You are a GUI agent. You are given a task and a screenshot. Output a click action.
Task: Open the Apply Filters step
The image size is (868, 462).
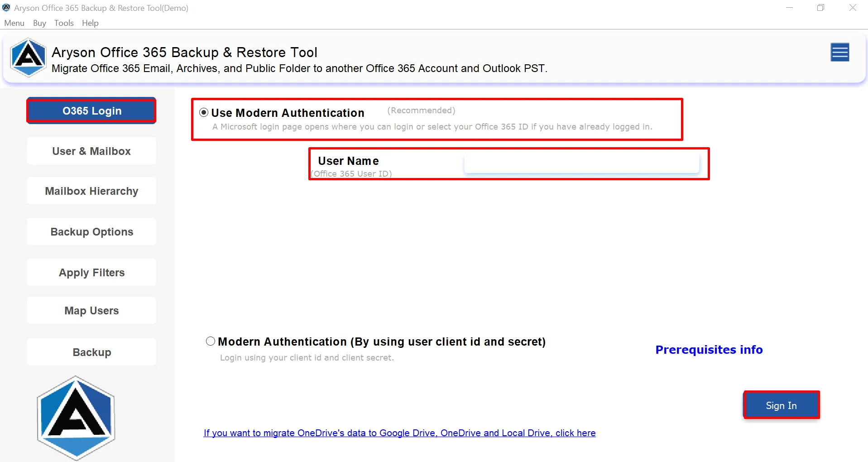tap(91, 272)
